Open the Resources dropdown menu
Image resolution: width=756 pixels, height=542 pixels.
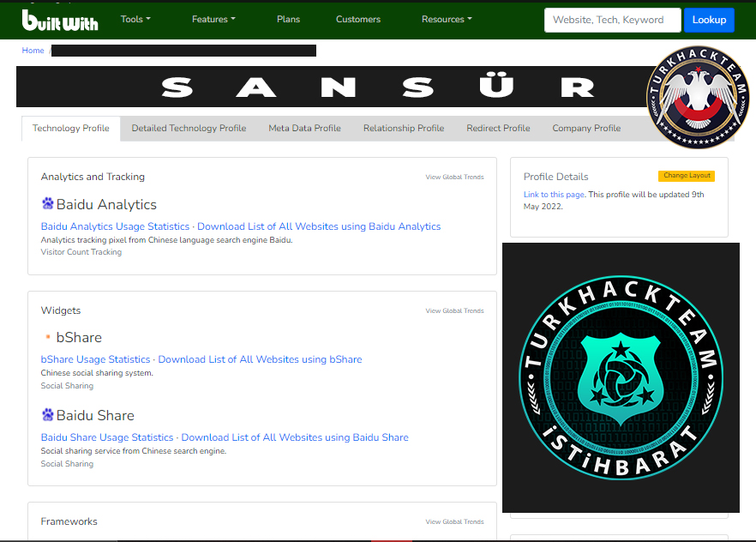coord(447,19)
